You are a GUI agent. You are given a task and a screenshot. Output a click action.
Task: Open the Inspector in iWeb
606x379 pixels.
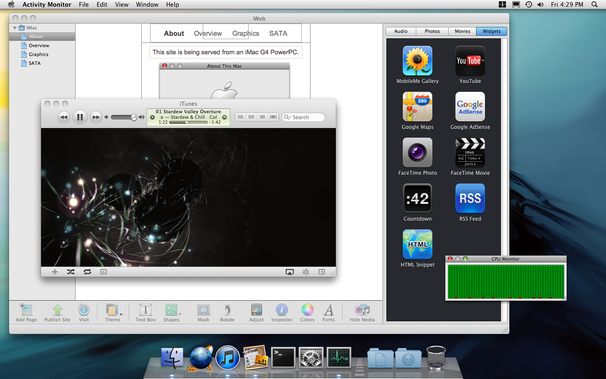coord(282,313)
